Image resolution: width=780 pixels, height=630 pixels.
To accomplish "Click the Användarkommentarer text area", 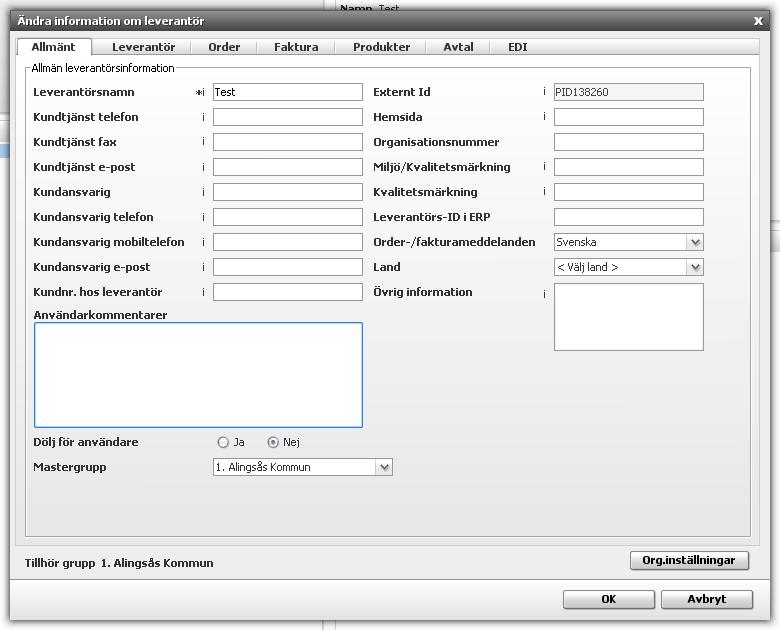I will 198,375.
